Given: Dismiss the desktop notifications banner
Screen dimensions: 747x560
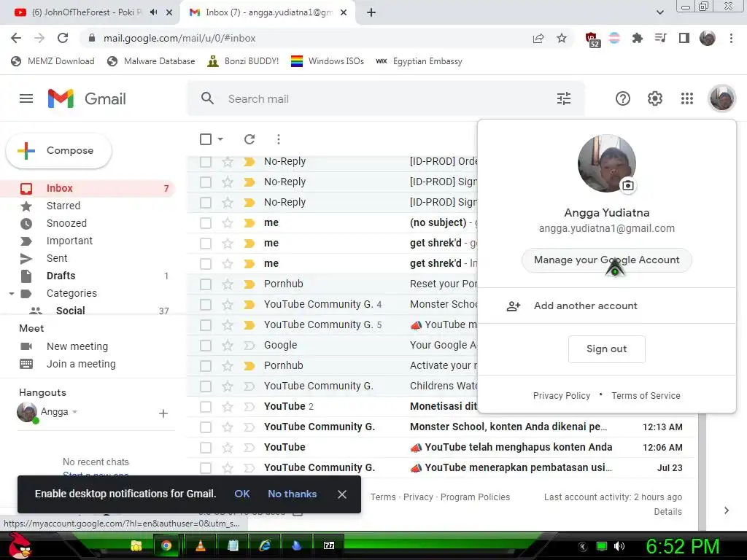Looking at the screenshot, I should (x=341, y=494).
